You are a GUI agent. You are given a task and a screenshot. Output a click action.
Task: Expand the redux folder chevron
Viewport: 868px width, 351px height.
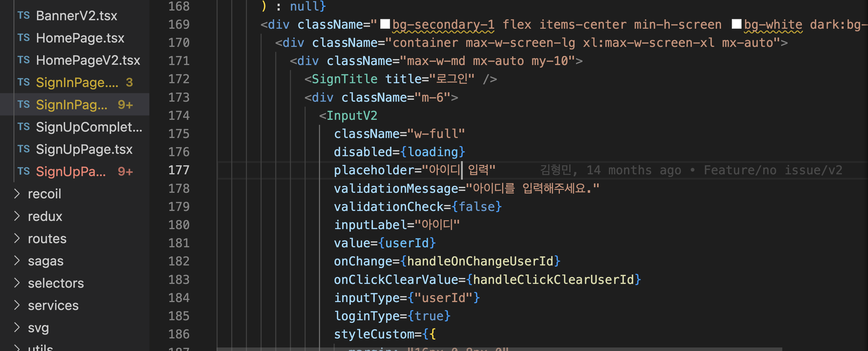[x=17, y=216]
